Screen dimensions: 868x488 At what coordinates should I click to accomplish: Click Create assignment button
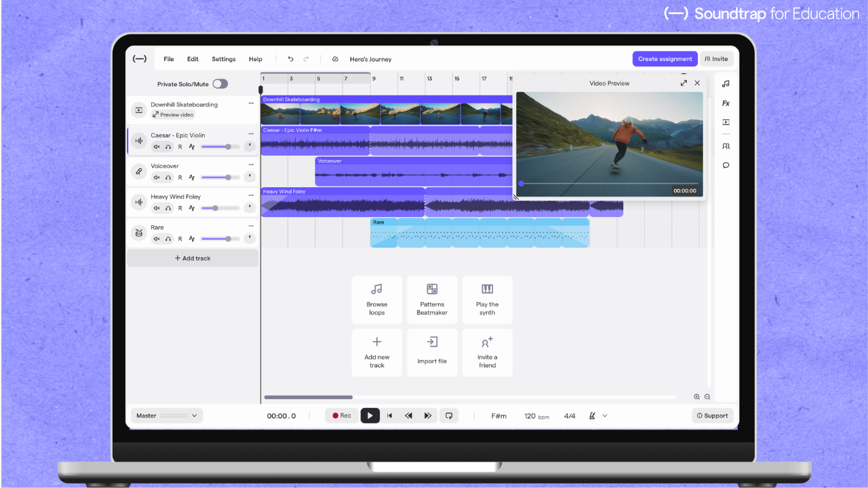click(x=665, y=59)
